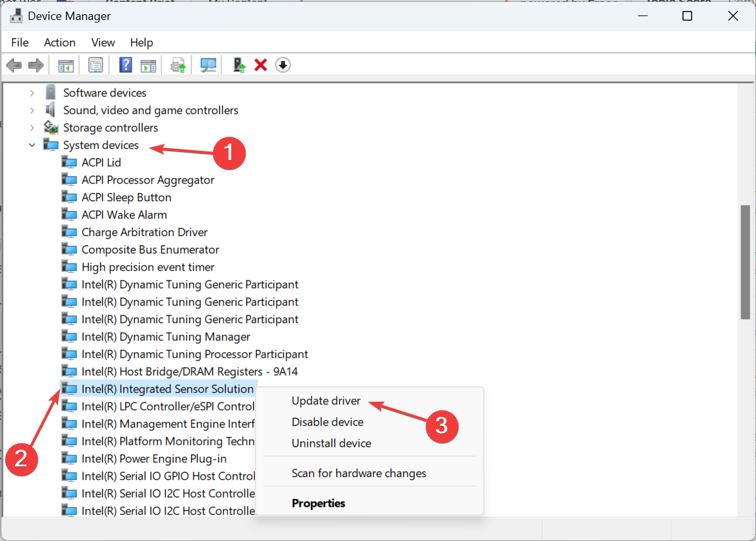
Task: Select Intel(R) Serial IO GPIO Host Controller
Action: click(168, 475)
